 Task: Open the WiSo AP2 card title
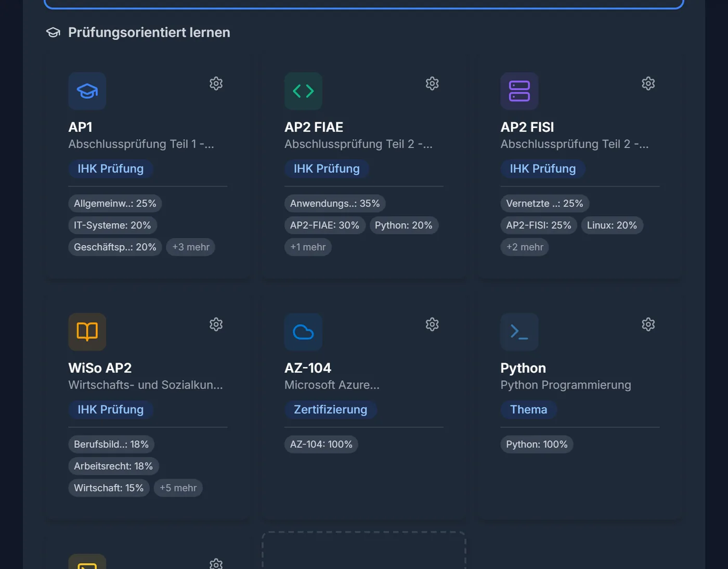100,368
